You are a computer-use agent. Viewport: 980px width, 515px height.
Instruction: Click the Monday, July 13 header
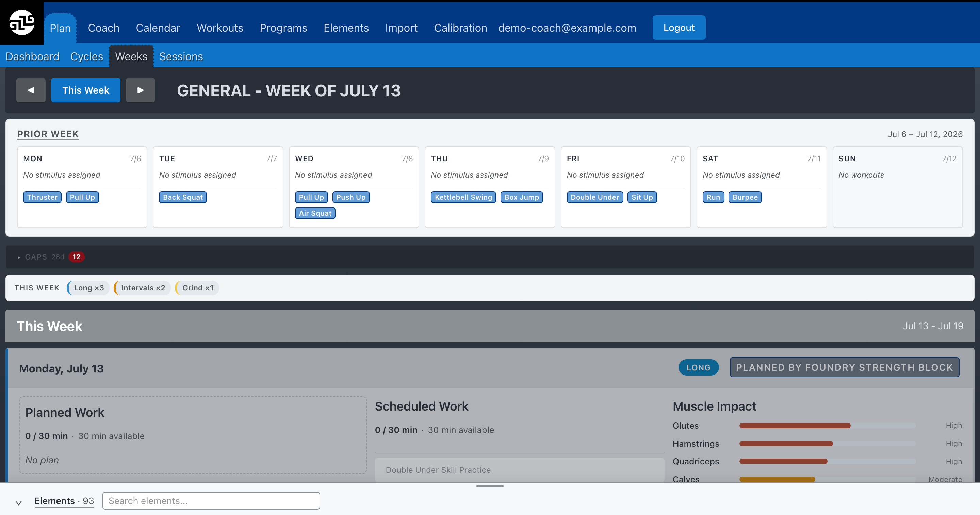(x=61, y=369)
